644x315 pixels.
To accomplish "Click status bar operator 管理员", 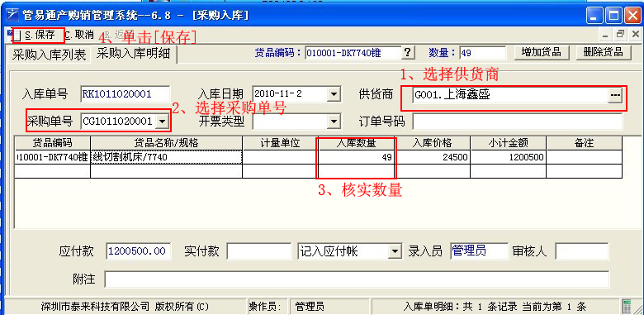I will 310,307.
